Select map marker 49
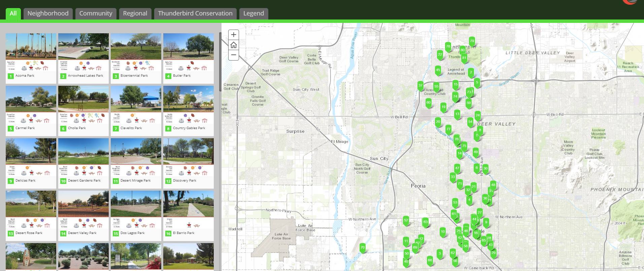 click(476, 152)
